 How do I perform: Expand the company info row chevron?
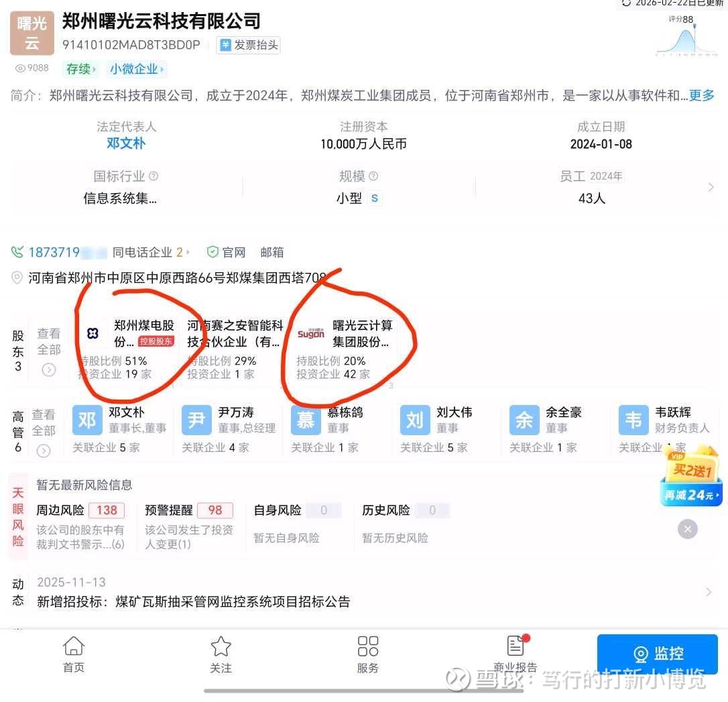711,187
